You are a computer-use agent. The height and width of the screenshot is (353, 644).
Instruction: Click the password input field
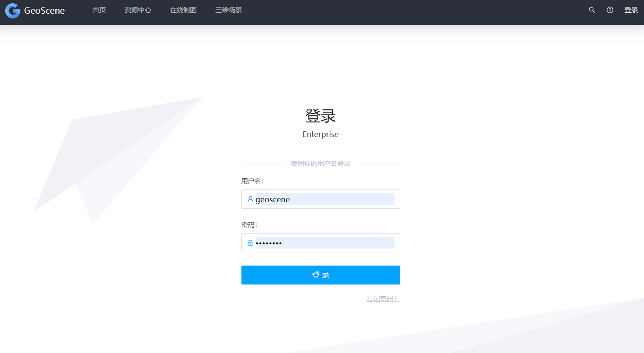[x=326, y=242]
